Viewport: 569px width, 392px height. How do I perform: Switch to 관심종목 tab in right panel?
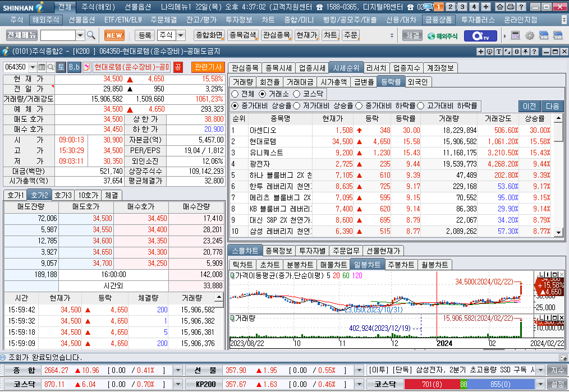(x=245, y=68)
